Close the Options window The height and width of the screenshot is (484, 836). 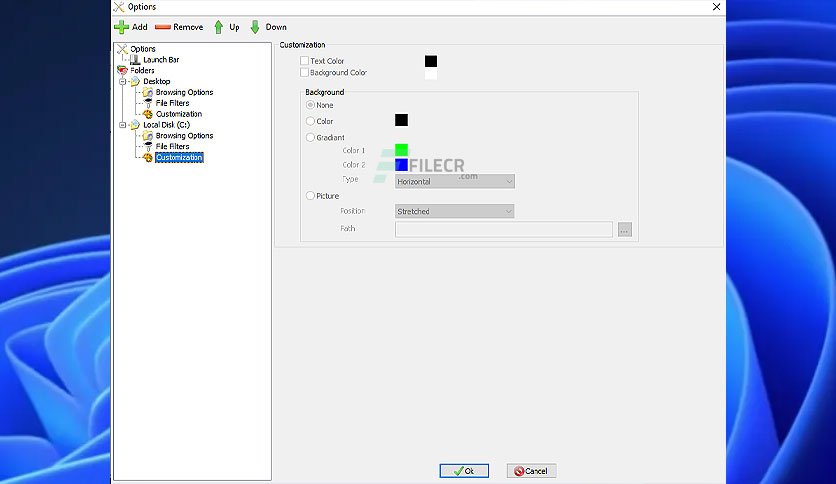tap(717, 7)
